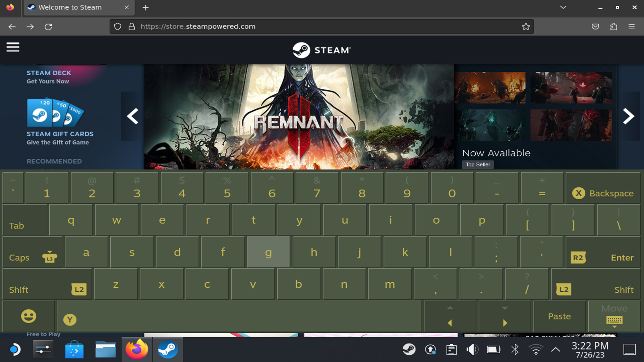Open Firefox from the taskbar
This screenshot has width=644, height=362.
click(x=136, y=349)
